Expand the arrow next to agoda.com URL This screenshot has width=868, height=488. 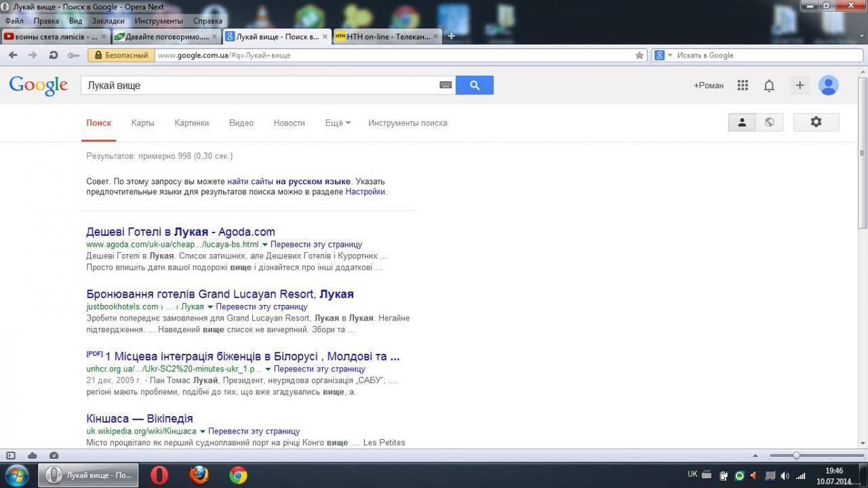click(x=265, y=245)
